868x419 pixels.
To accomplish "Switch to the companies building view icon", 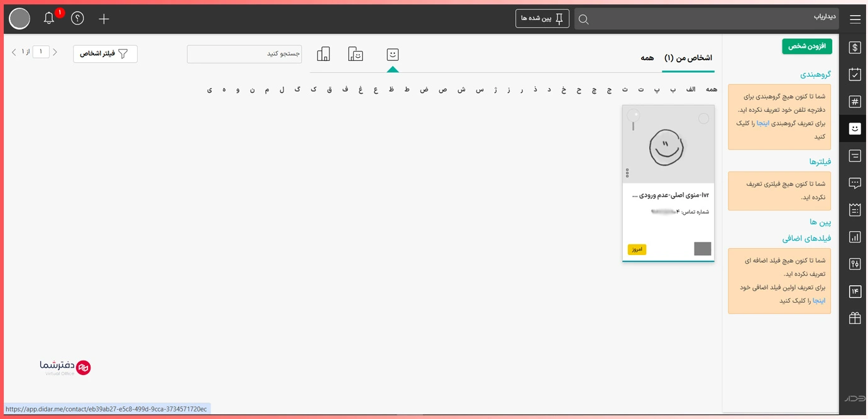I will (324, 54).
